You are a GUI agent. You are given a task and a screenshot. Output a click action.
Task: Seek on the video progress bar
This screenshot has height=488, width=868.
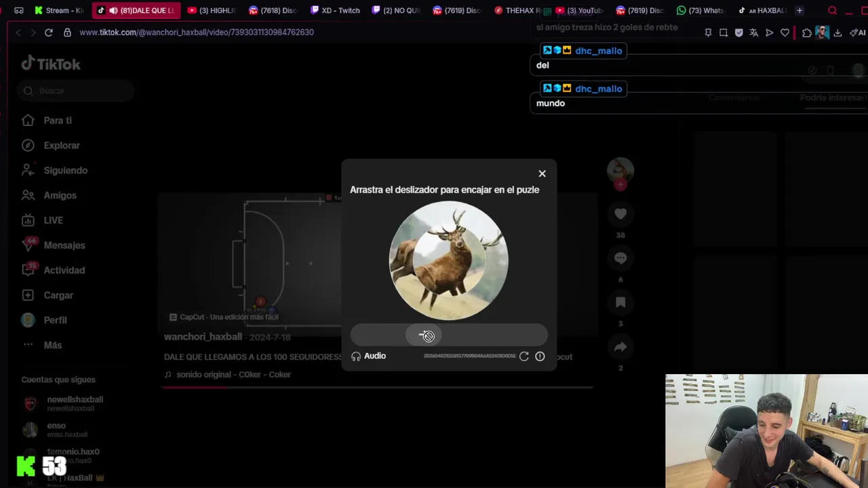click(377, 388)
